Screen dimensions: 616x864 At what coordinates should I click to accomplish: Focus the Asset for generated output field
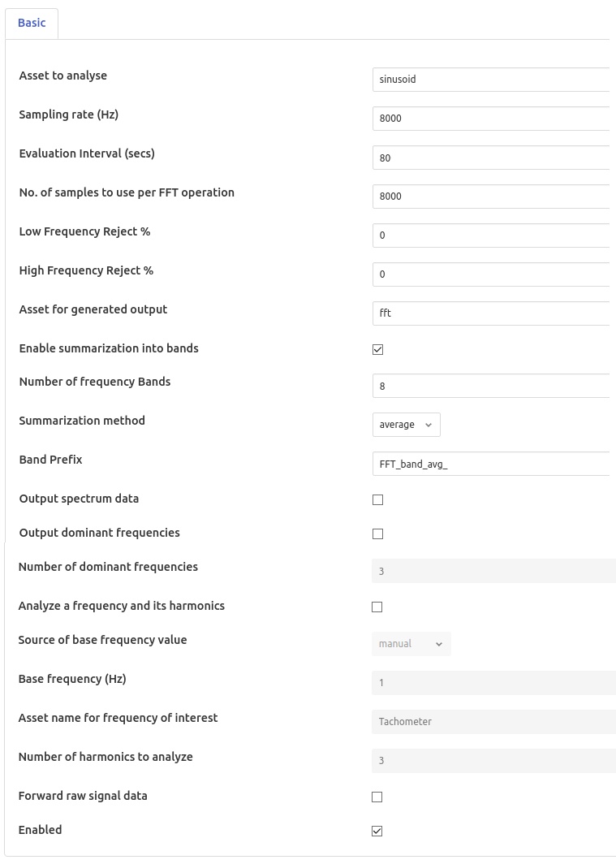491,313
